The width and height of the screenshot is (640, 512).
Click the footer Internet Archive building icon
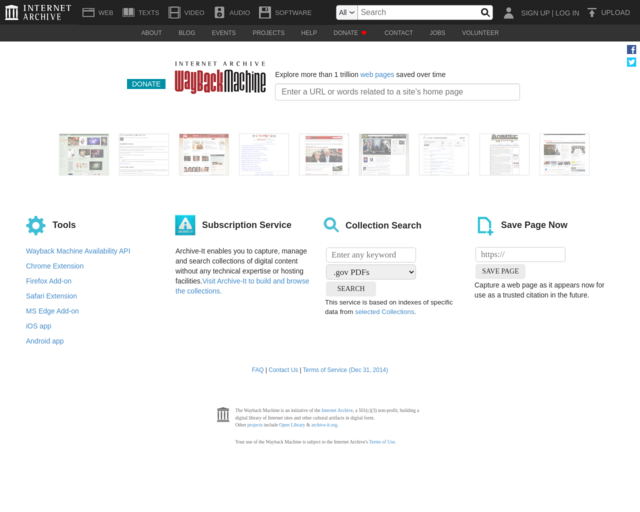(223, 414)
